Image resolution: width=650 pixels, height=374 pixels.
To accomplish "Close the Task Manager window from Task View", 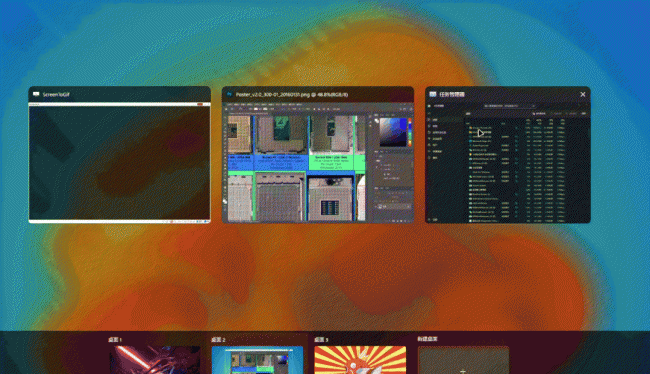I will (x=582, y=95).
